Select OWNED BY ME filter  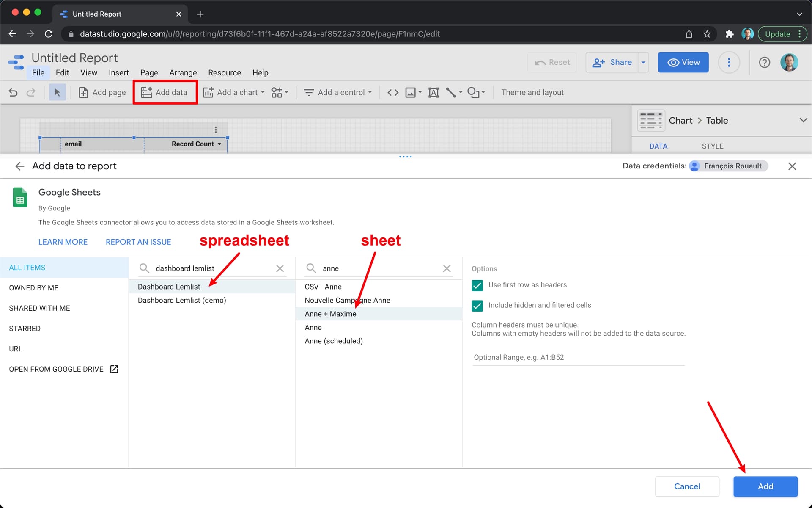(x=64, y=288)
